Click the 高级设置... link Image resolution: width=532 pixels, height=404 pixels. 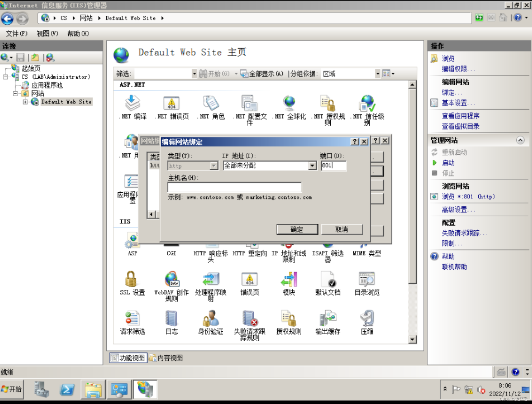pos(458,210)
